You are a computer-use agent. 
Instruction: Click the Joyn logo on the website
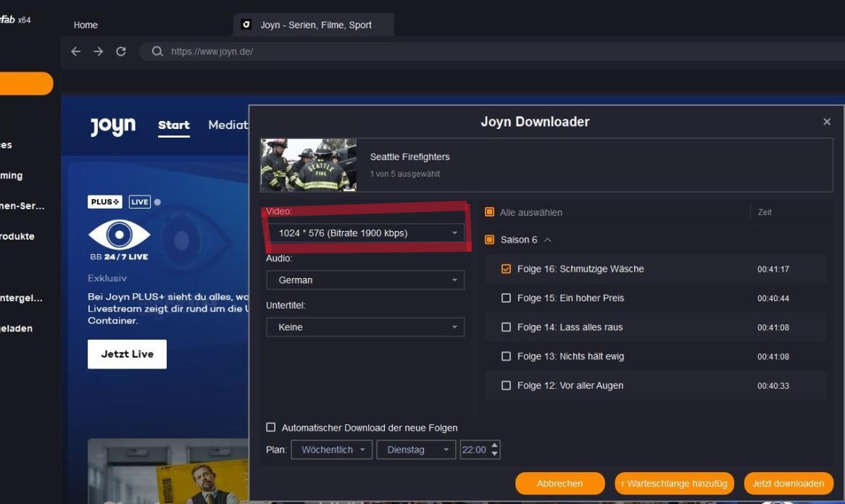pyautogui.click(x=113, y=126)
